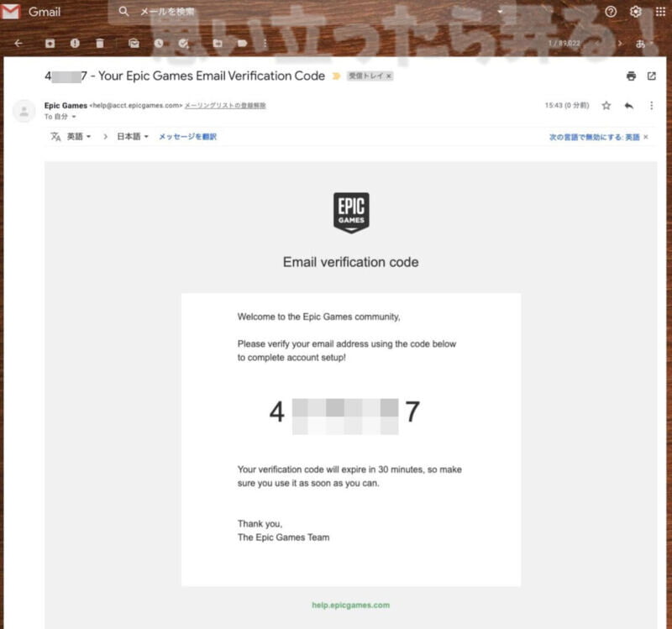Image resolution: width=672 pixels, height=629 pixels.
Task: Open Gmail settings gear
Action: [x=636, y=12]
